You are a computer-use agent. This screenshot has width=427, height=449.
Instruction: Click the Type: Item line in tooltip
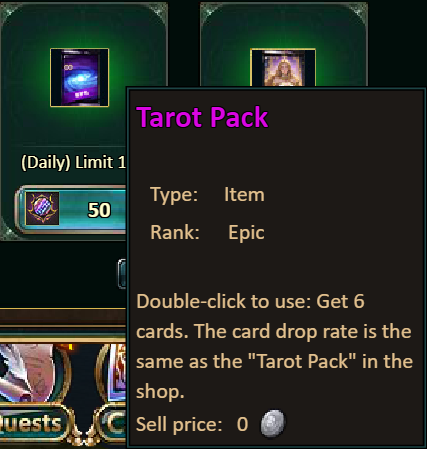click(207, 194)
